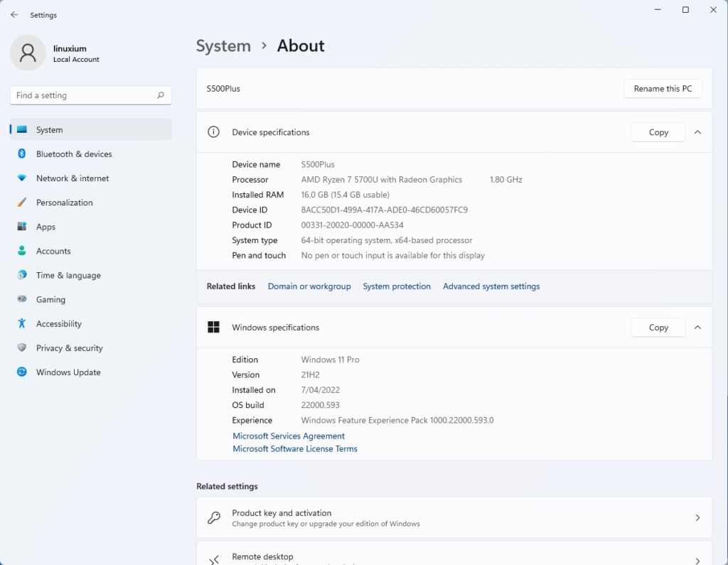Open Network & internet section
The image size is (728, 565).
[x=73, y=178]
